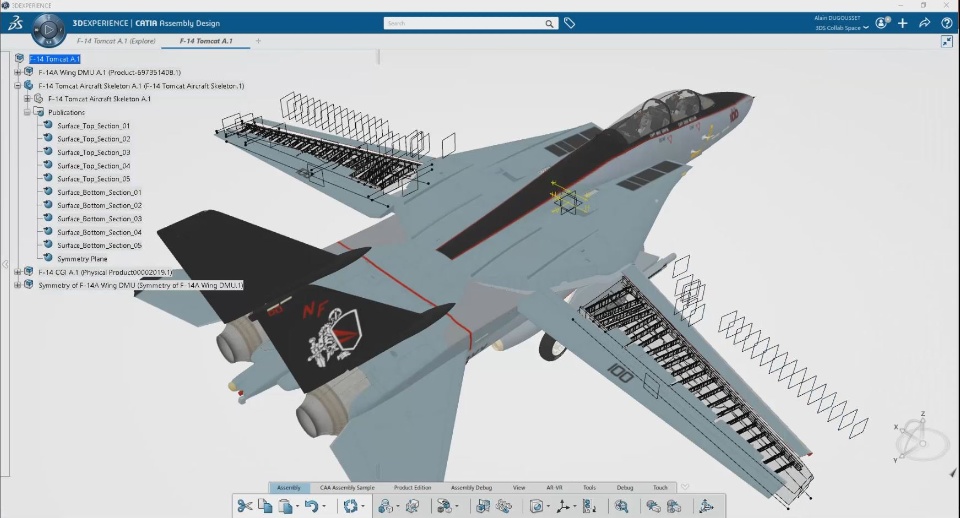The height and width of the screenshot is (518, 960).
Task: Collapse the left tree panel arrow
Action: (5, 265)
